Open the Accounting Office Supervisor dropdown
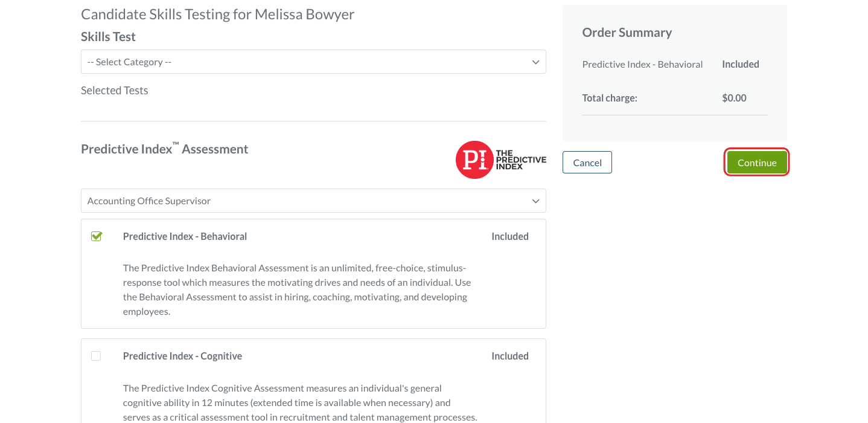 [x=313, y=201]
